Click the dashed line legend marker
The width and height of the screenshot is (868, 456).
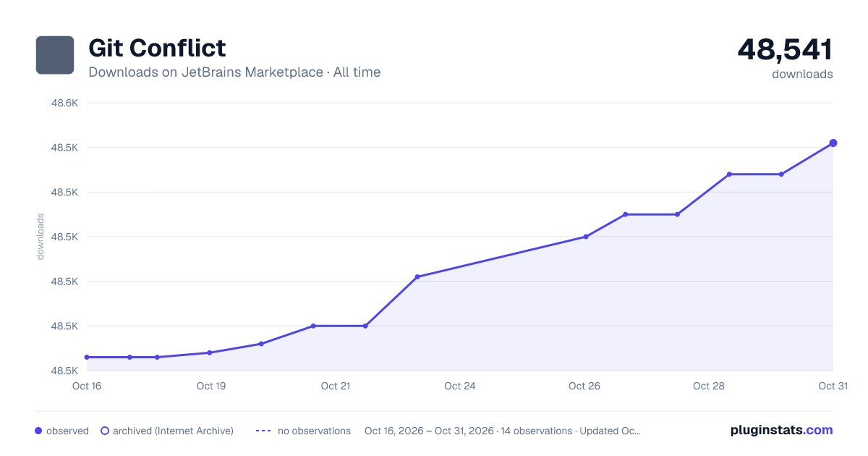point(263,431)
